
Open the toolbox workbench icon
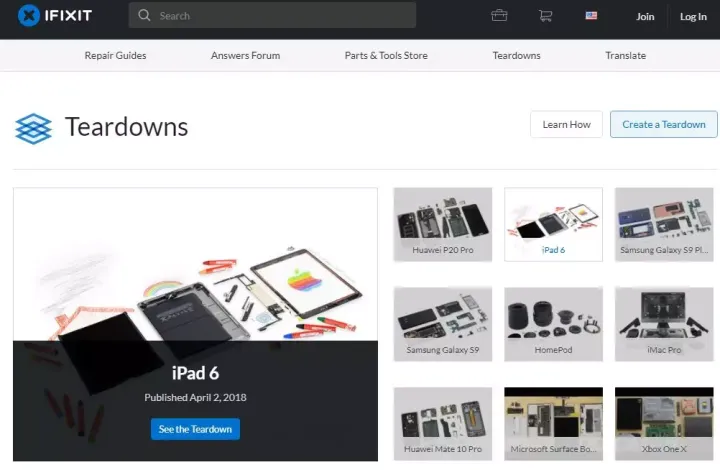pyautogui.click(x=499, y=16)
